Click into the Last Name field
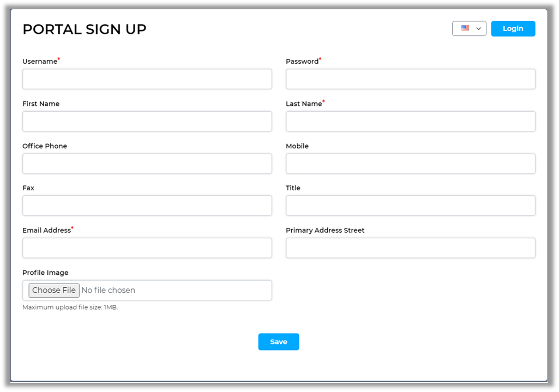559x392 pixels. tap(410, 122)
